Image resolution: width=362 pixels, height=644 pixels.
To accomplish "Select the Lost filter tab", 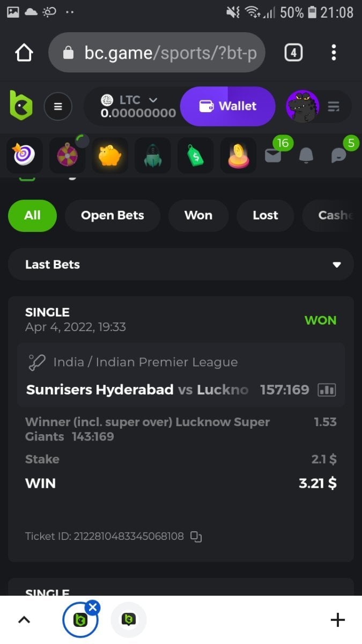I will pos(265,215).
